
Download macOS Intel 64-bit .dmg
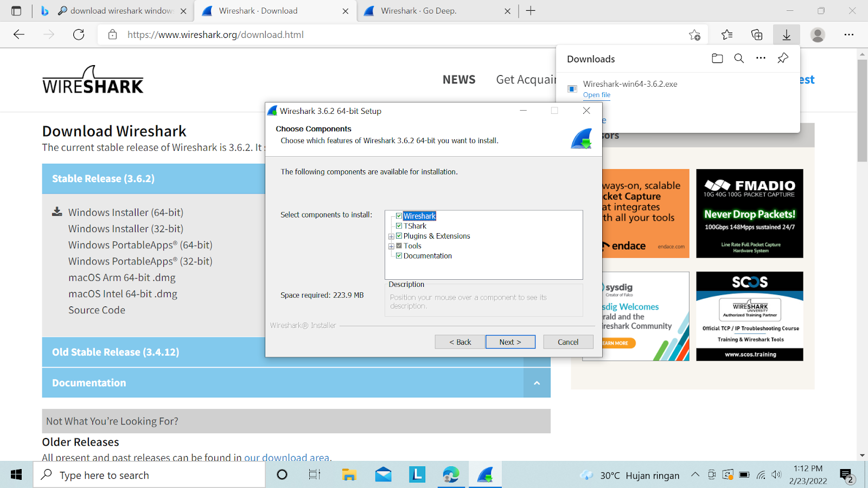[123, 294]
